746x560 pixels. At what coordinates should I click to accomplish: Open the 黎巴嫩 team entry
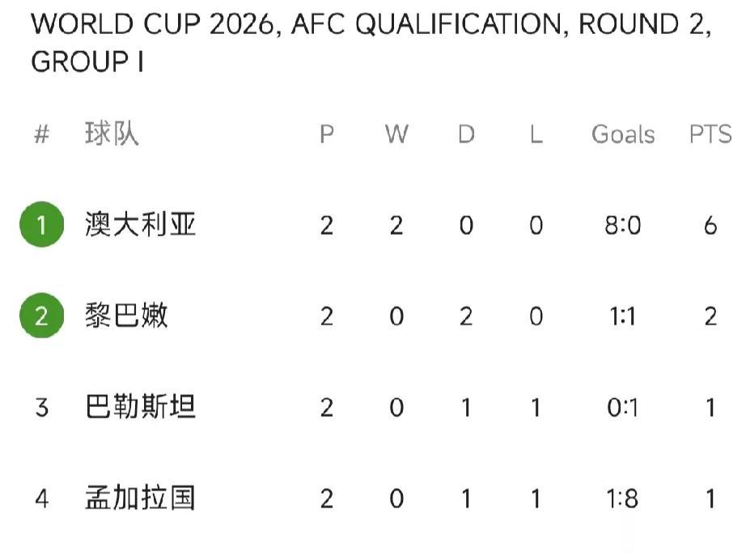pyautogui.click(x=126, y=316)
